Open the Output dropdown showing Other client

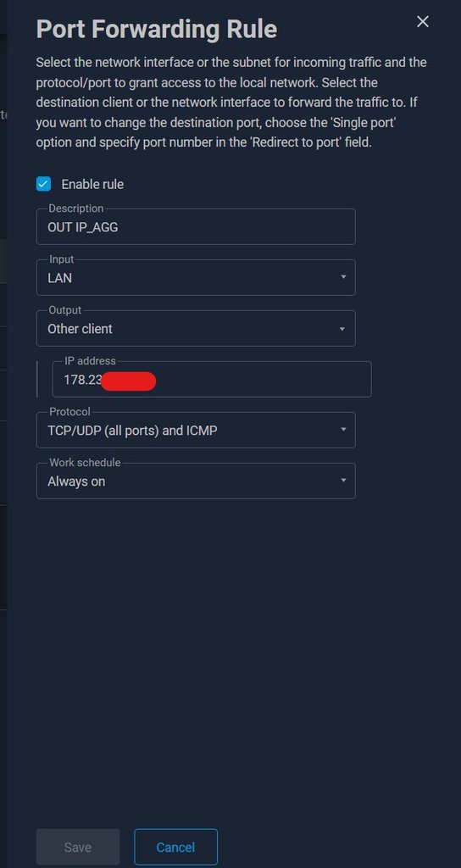[196, 328]
